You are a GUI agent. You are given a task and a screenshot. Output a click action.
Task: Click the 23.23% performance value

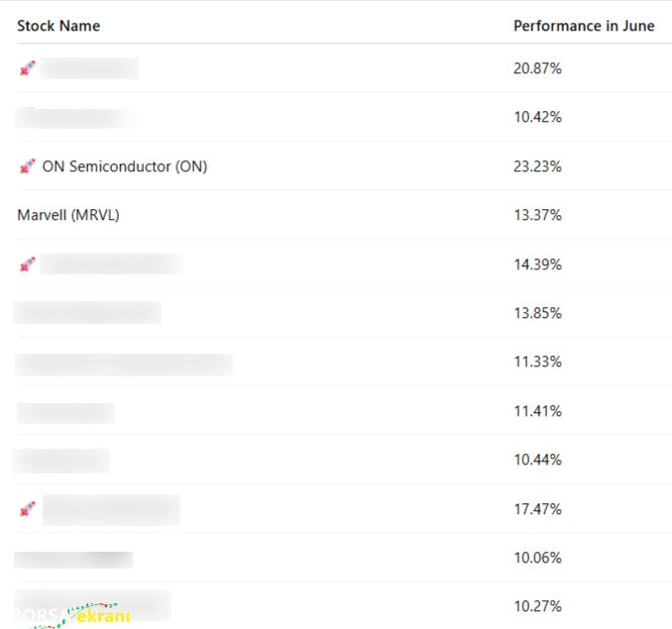537,166
